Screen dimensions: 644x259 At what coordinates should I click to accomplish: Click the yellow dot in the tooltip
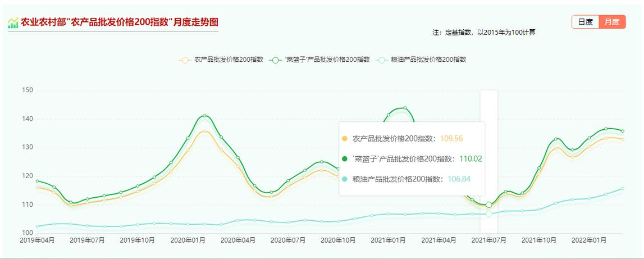click(x=345, y=139)
